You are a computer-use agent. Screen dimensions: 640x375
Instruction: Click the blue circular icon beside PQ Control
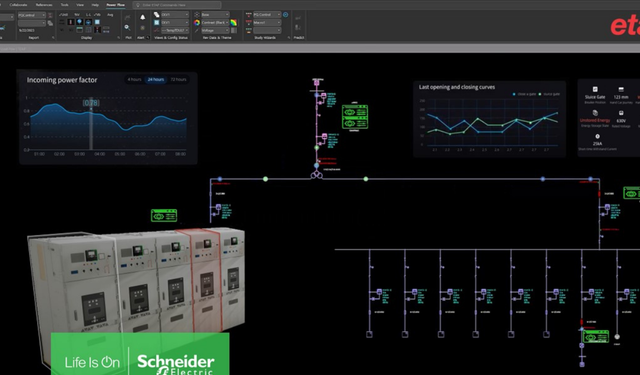point(285,15)
